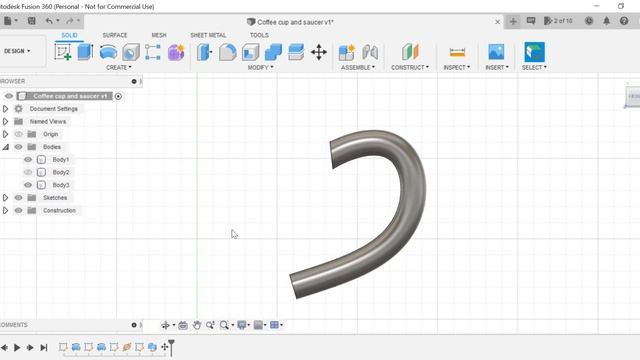This screenshot has height=360, width=640.
Task: Jump to end of timeline
Action: coord(44,347)
